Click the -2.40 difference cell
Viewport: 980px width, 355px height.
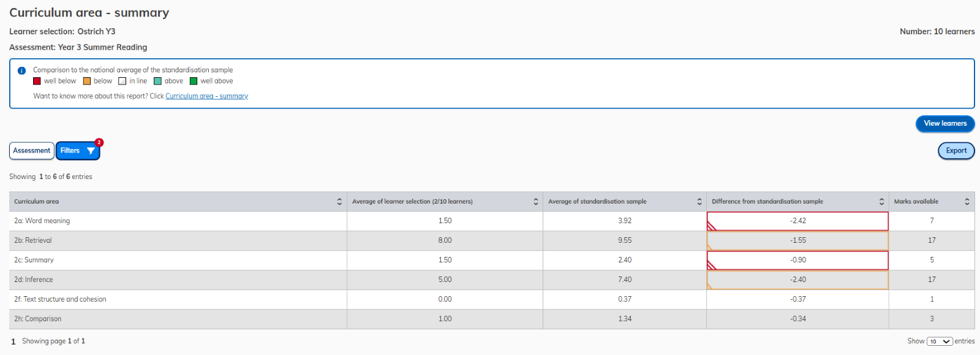point(797,280)
